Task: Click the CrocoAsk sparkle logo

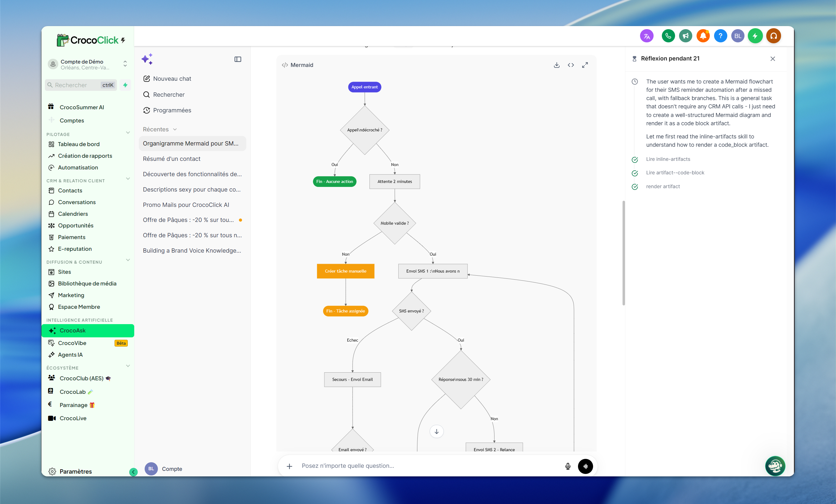Action: click(x=147, y=59)
